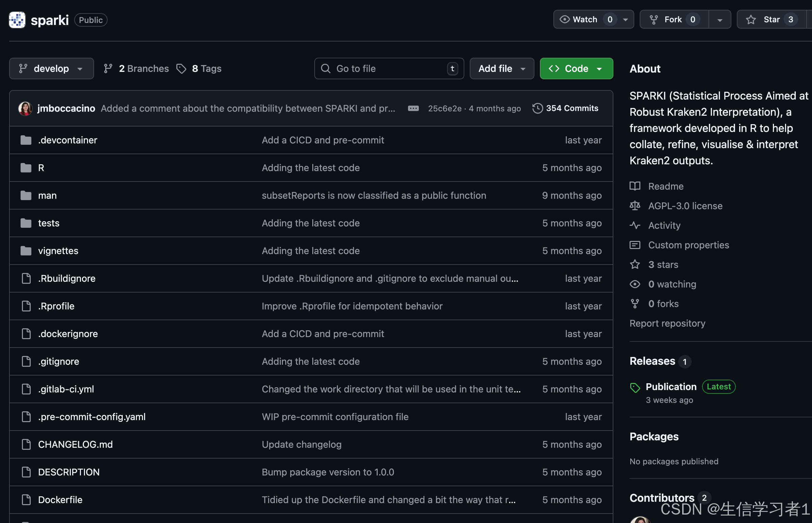Image resolution: width=812 pixels, height=523 pixels.
Task: Click the scales icon next to AGPL-3.0 license
Action: tap(635, 206)
